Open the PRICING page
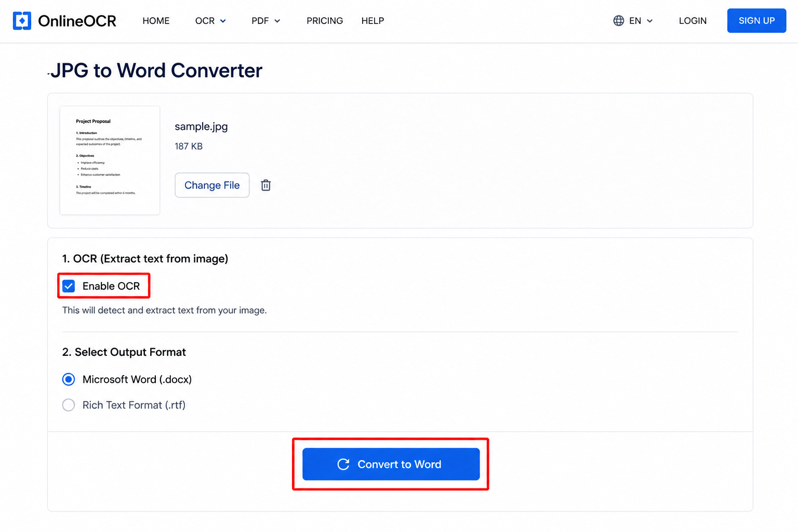The width and height of the screenshot is (798, 532). point(325,21)
